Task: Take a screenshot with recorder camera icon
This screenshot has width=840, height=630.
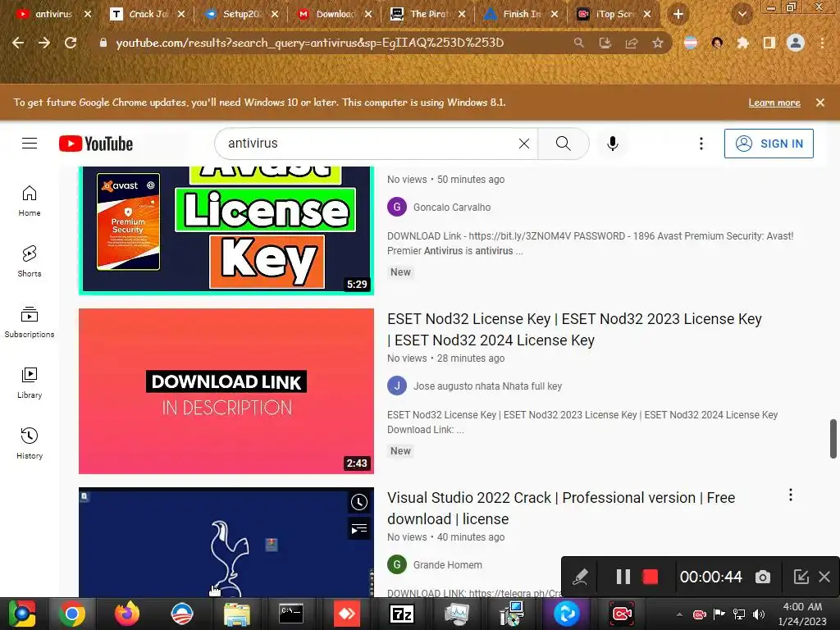Action: pos(763,577)
